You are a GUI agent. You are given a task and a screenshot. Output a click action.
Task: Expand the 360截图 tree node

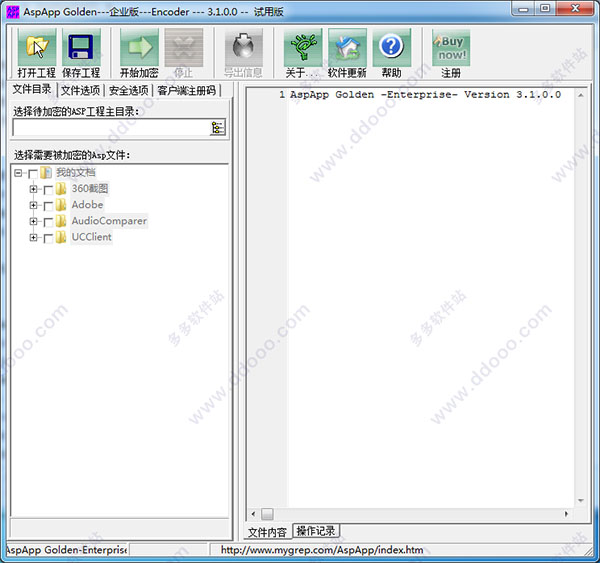pyautogui.click(x=33, y=189)
